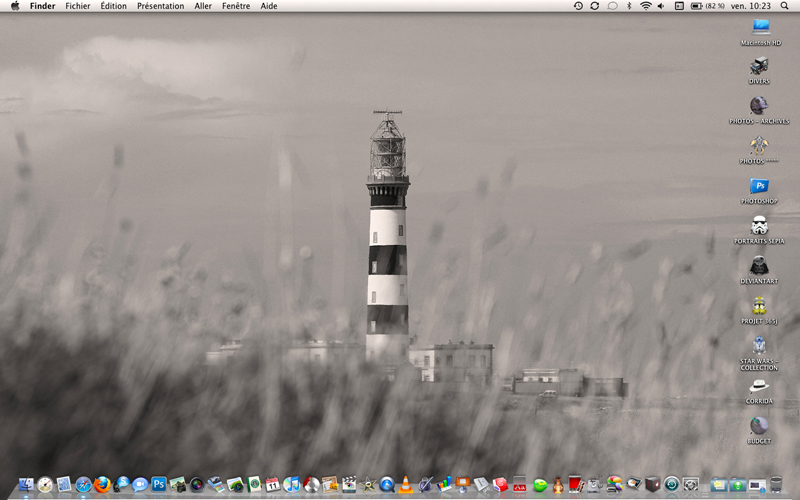The image size is (800, 500).
Task: Select the STAR WARS - COLLECTION folder
Action: click(759, 353)
